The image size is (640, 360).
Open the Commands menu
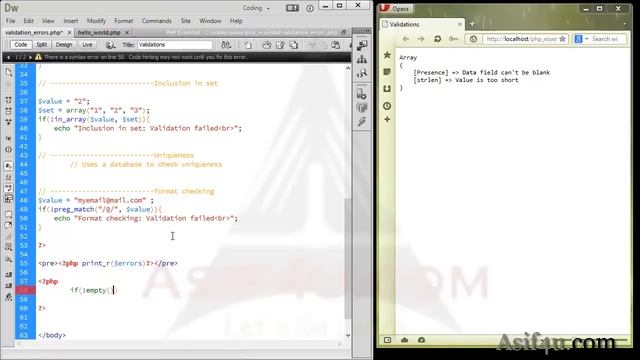point(157,21)
